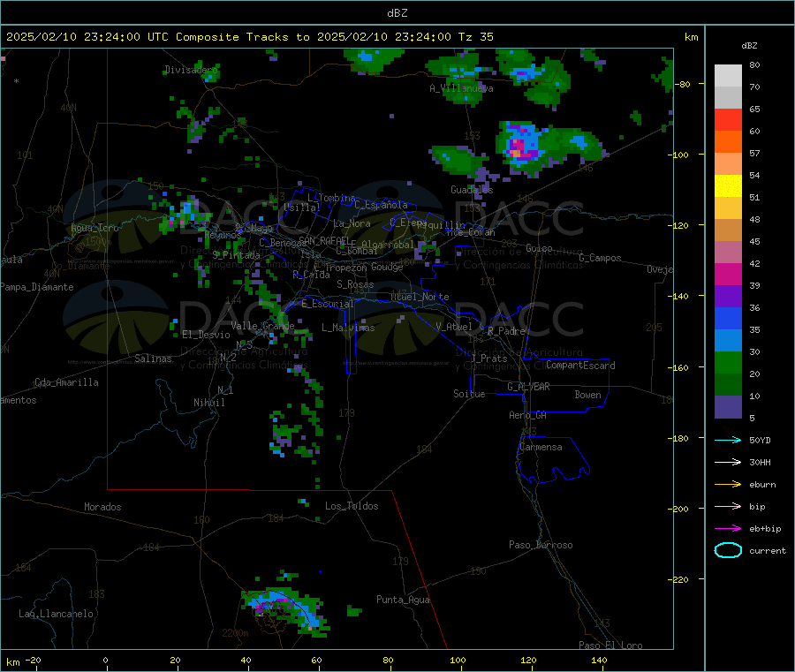
Task: Click the 'A_Villanueva' map label
Action: (461, 88)
